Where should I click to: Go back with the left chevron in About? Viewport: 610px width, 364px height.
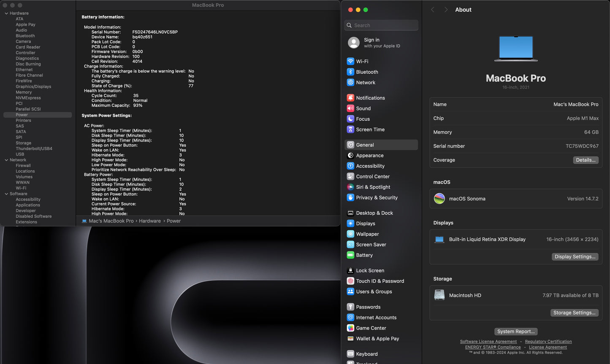point(433,10)
